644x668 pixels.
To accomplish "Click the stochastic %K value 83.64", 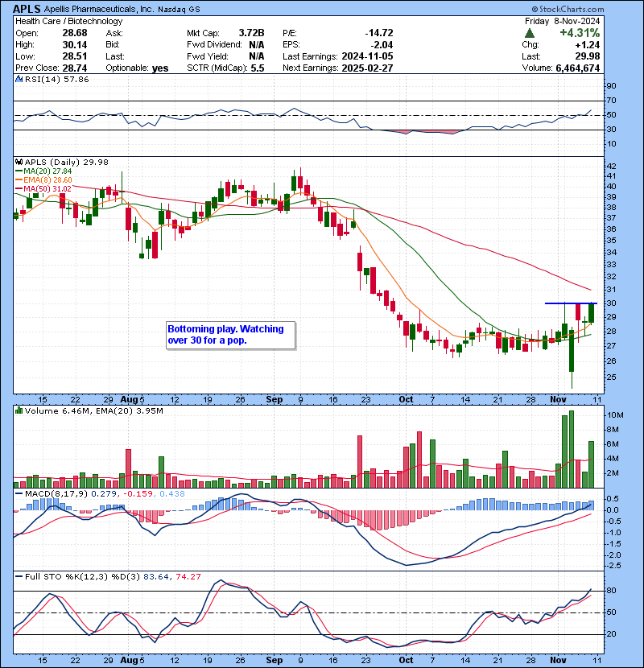I will point(156,576).
